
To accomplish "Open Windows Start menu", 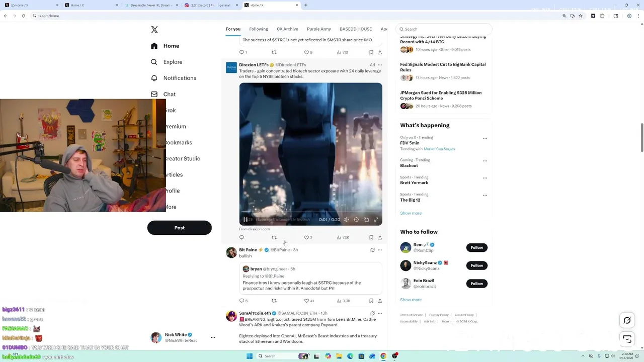I will pyautogui.click(x=249, y=356).
